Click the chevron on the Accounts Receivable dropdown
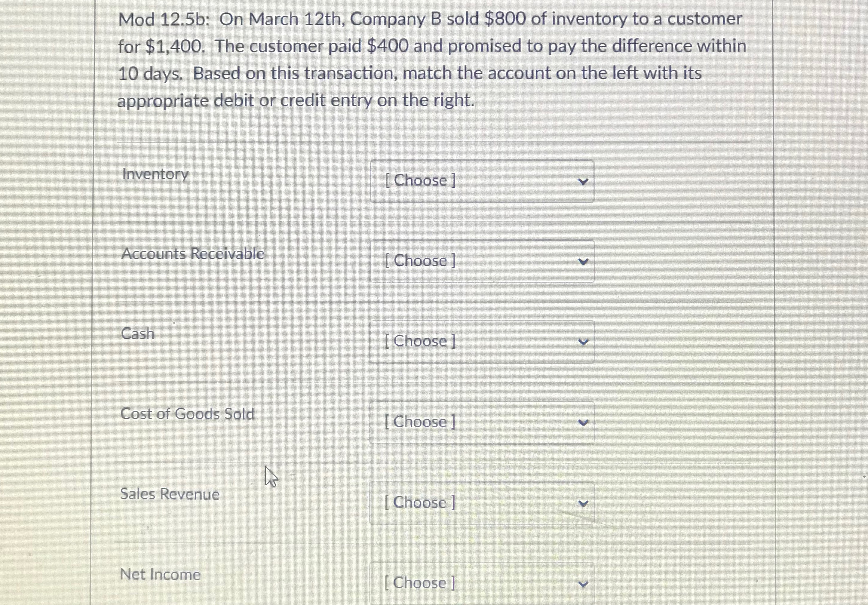Image resolution: width=868 pixels, height=605 pixels. pyautogui.click(x=584, y=262)
